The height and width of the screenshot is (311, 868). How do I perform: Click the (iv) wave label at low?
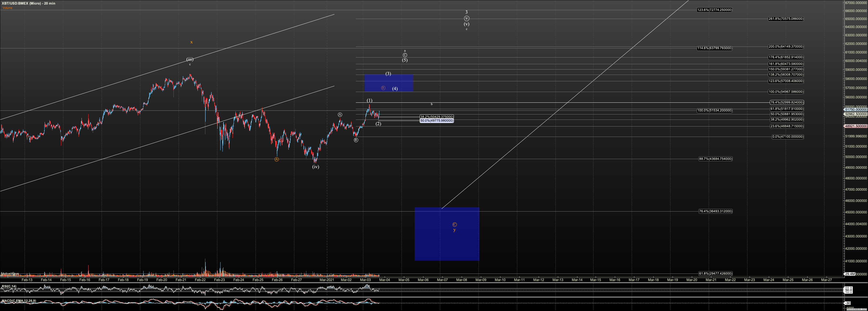coord(315,167)
